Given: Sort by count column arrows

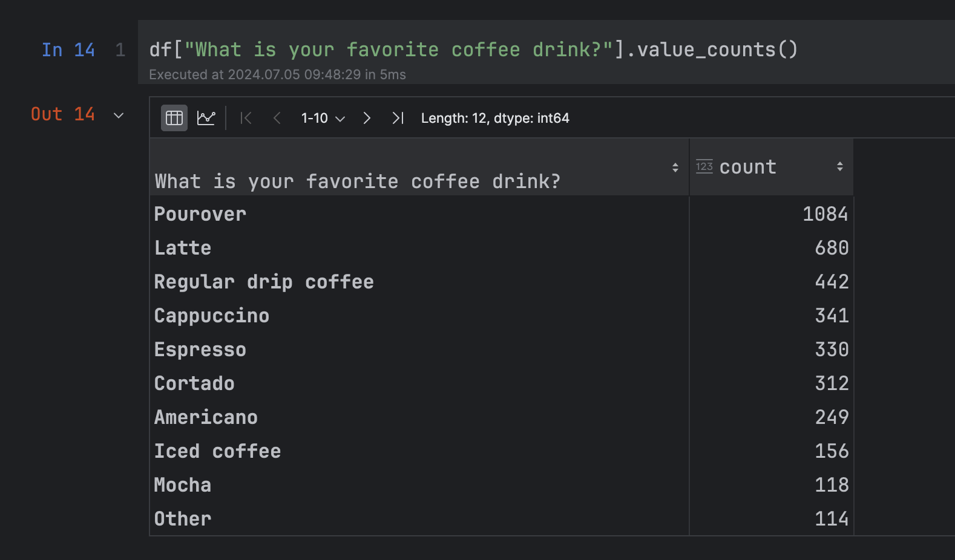Looking at the screenshot, I should 839,167.
